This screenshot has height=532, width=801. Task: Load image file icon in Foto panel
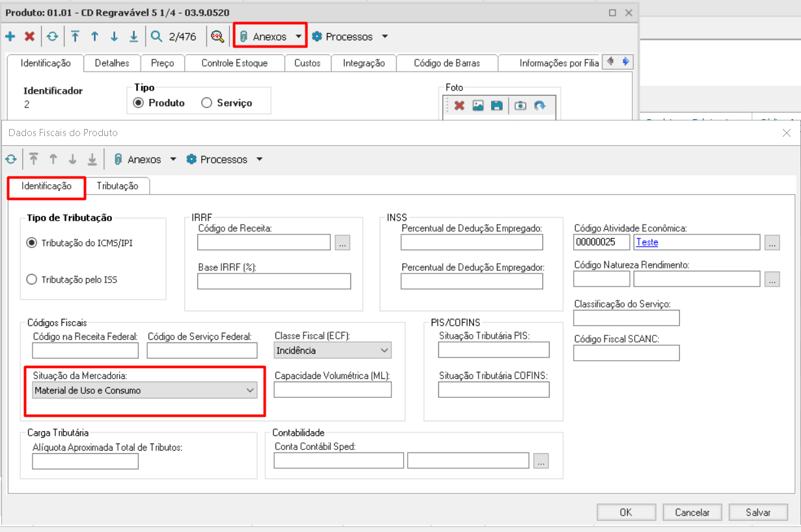478,105
